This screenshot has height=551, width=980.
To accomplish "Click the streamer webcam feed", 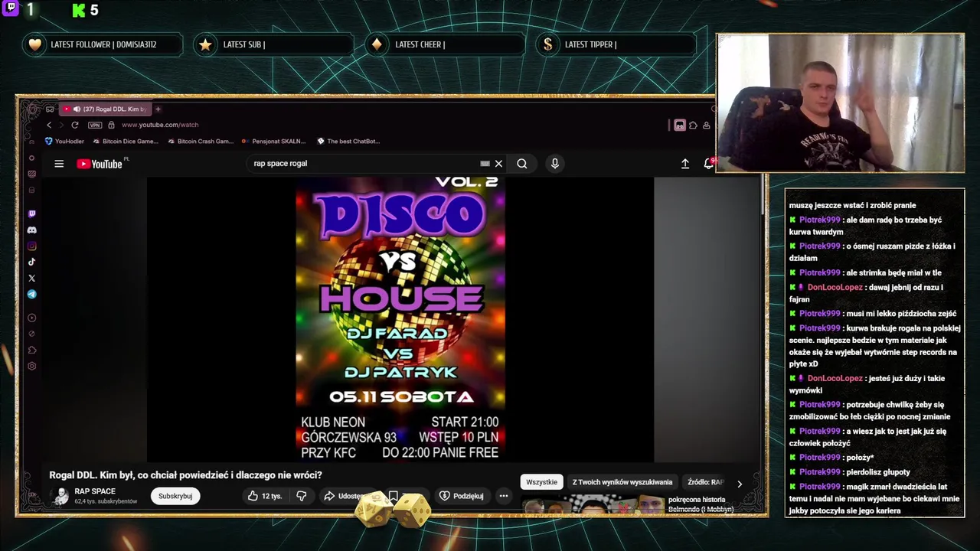I will coord(840,103).
